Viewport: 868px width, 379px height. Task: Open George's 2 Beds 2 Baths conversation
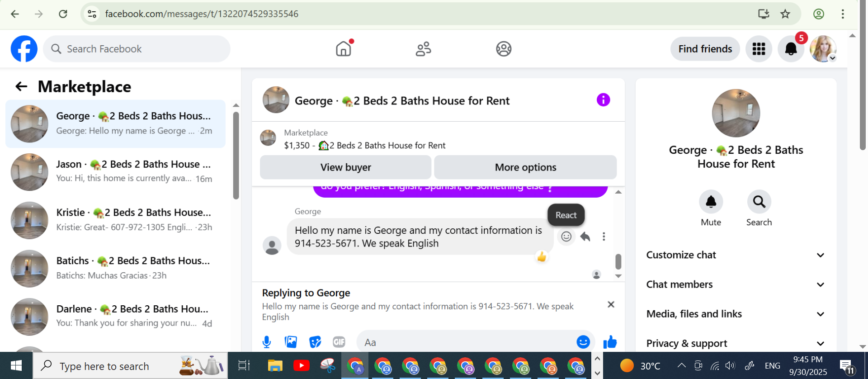115,124
